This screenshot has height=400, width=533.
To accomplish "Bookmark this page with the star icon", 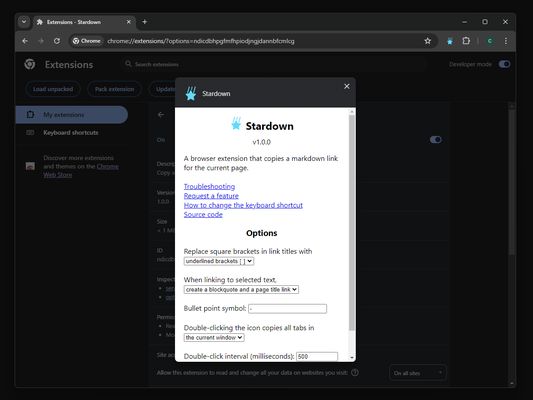I will pos(428,41).
